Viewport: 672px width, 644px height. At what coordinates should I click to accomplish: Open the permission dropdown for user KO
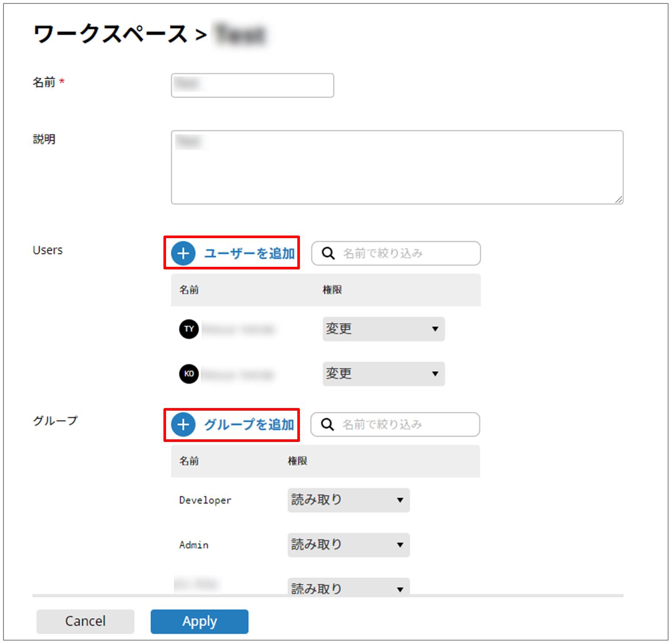pyautogui.click(x=383, y=374)
